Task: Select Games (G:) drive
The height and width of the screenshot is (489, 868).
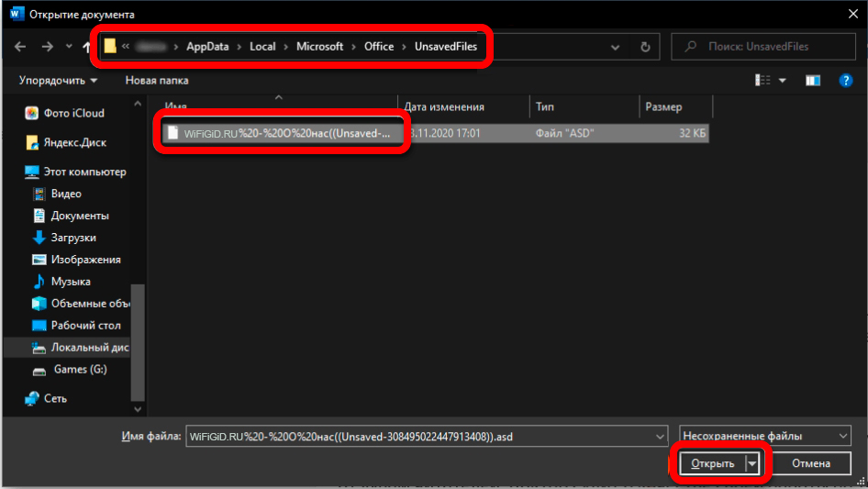Action: (x=80, y=370)
